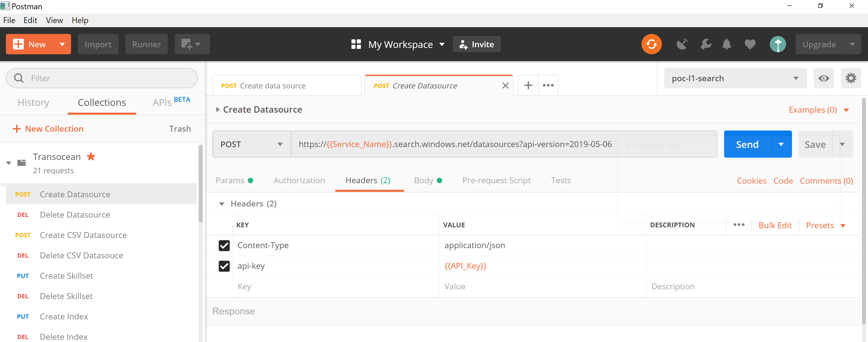
Task: Start the Collection Runner
Action: (146, 44)
